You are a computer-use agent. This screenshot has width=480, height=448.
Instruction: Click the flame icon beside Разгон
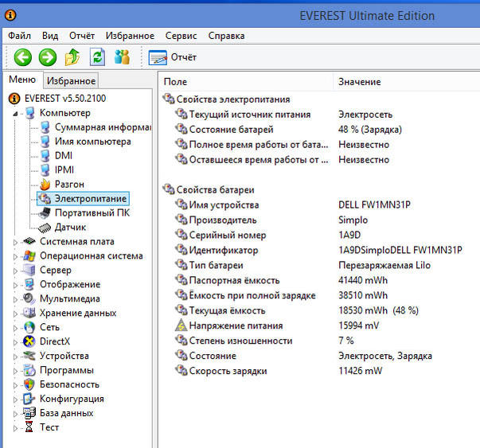coord(45,185)
